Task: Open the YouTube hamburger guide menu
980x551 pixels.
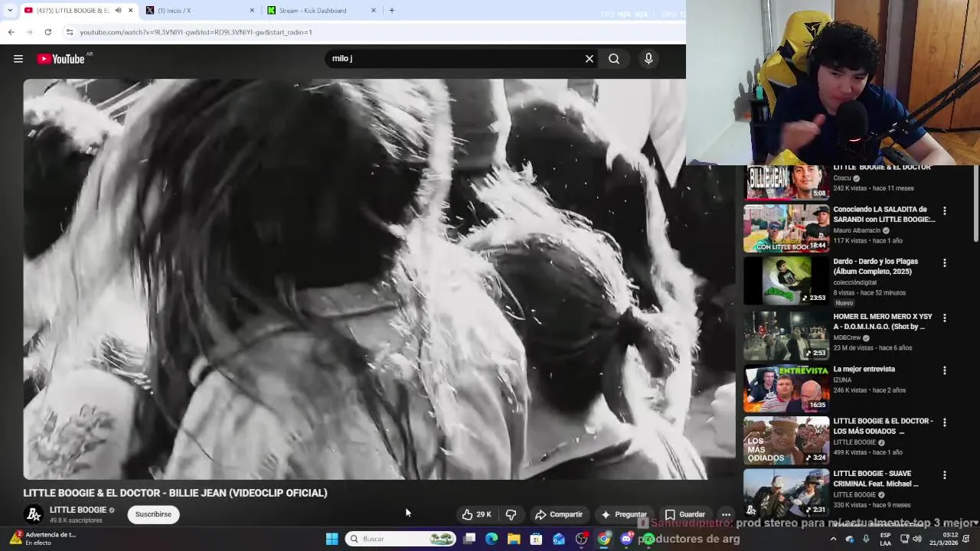Action: tap(18, 59)
